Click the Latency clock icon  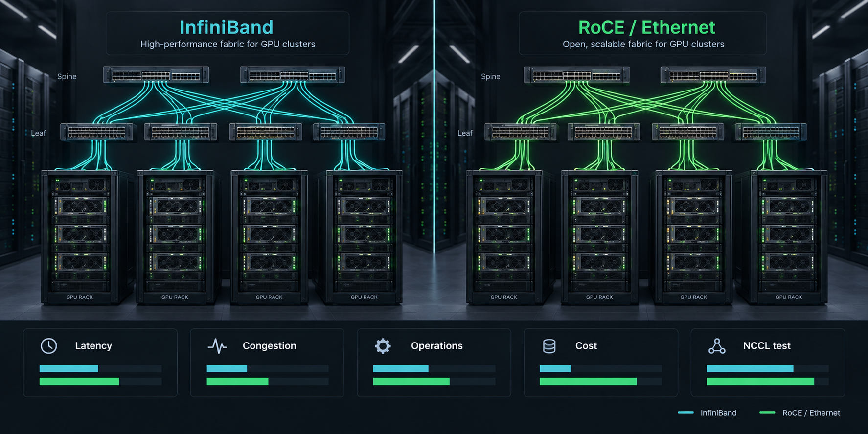coord(48,346)
